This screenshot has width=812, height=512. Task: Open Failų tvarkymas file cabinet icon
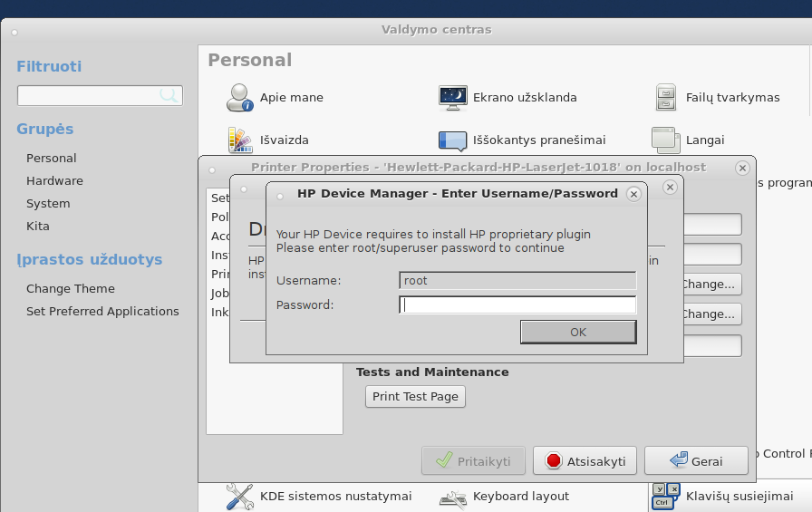[666, 97]
